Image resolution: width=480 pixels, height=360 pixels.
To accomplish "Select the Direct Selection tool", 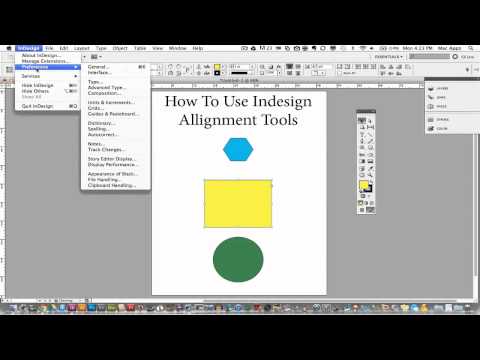I will point(370,121).
